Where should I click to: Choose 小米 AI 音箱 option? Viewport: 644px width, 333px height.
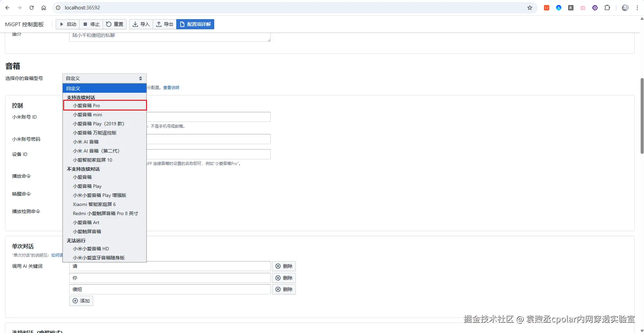pos(104,142)
